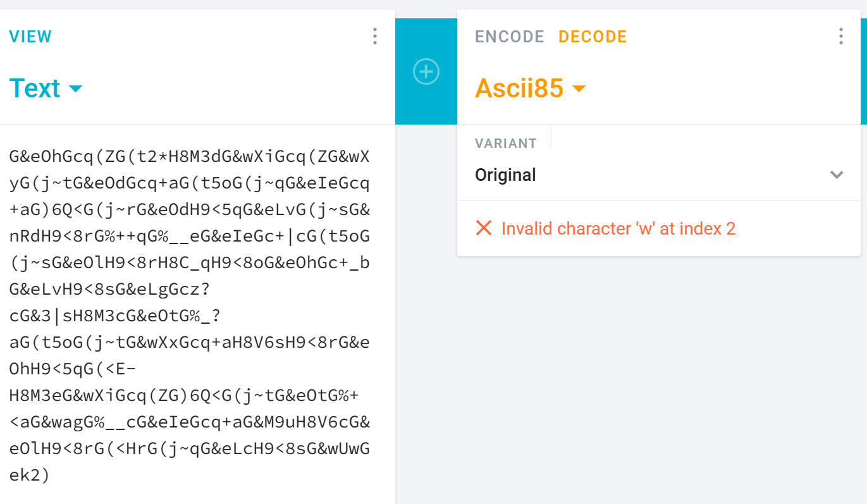Switch the brick to ENCODE mode
This screenshot has height=504, width=867.
[509, 37]
